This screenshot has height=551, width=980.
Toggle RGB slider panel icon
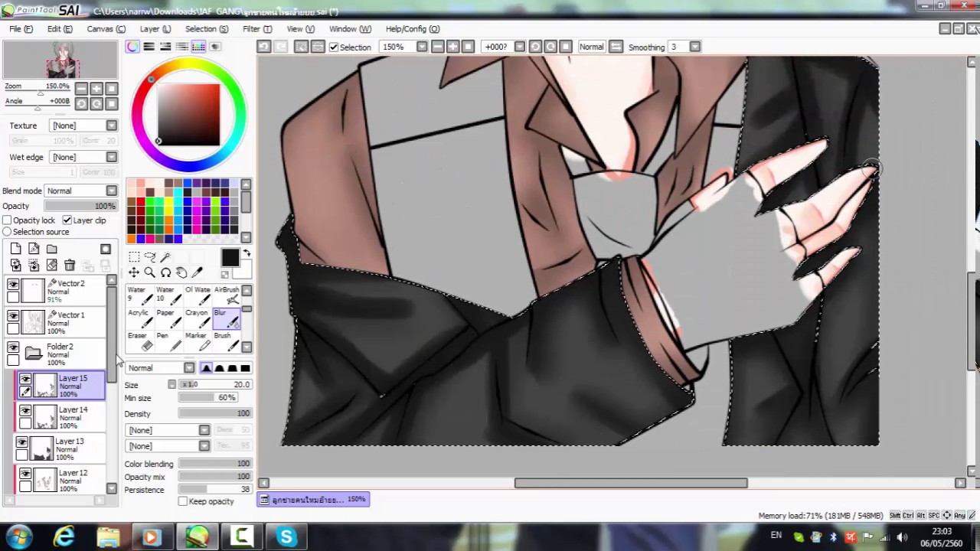149,47
